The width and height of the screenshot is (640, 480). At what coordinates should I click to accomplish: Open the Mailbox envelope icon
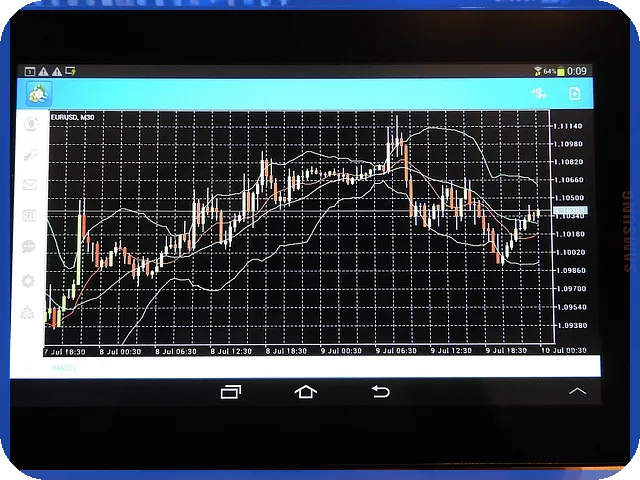point(30,185)
